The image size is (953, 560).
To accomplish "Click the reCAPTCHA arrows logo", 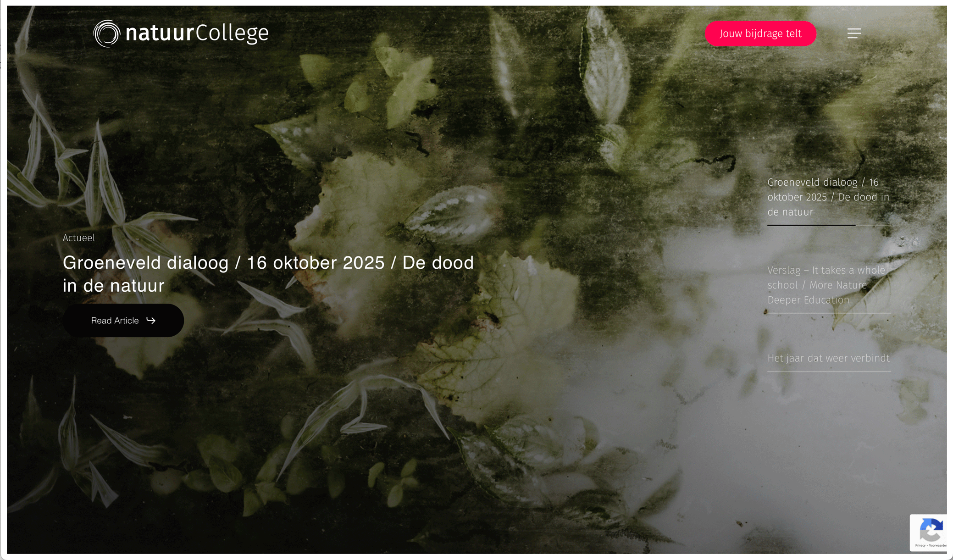I will [x=931, y=531].
